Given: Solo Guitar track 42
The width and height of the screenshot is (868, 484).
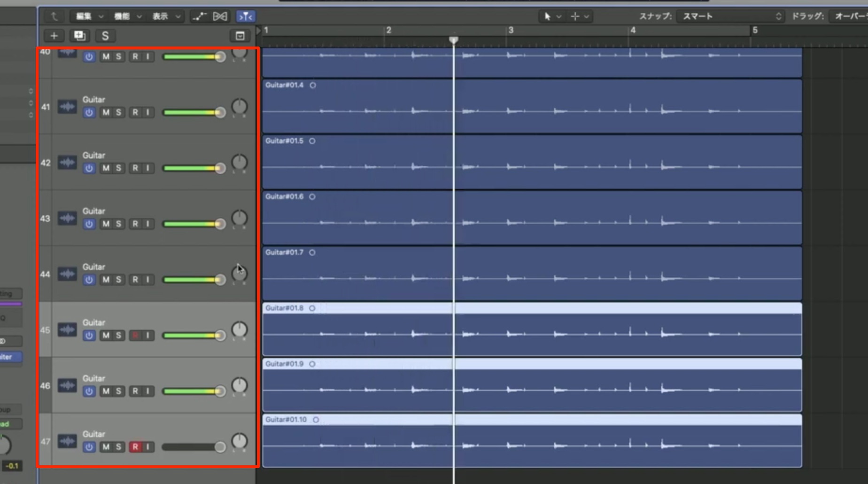Looking at the screenshot, I should (x=119, y=168).
